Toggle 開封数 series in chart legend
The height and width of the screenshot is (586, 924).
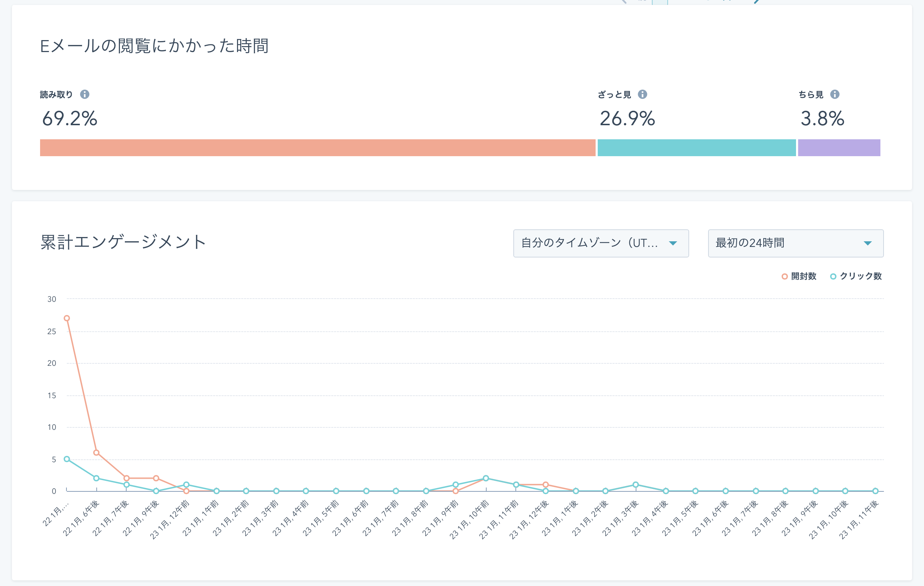[799, 276]
